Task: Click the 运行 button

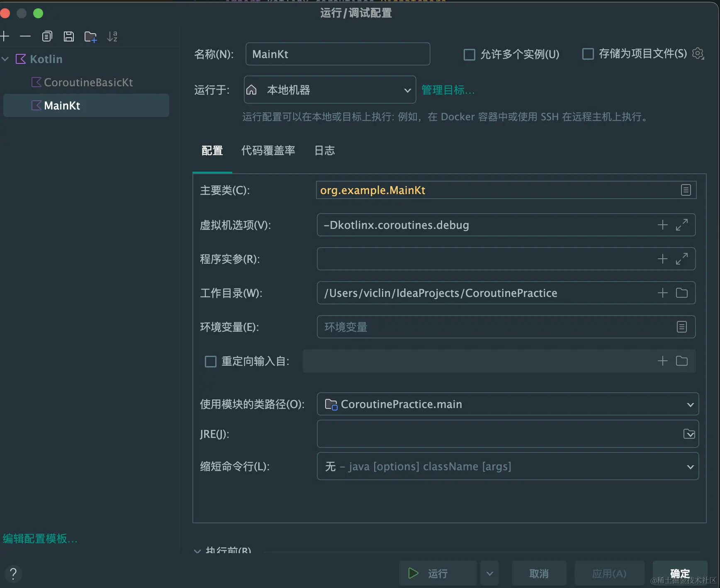Action: 438,573
